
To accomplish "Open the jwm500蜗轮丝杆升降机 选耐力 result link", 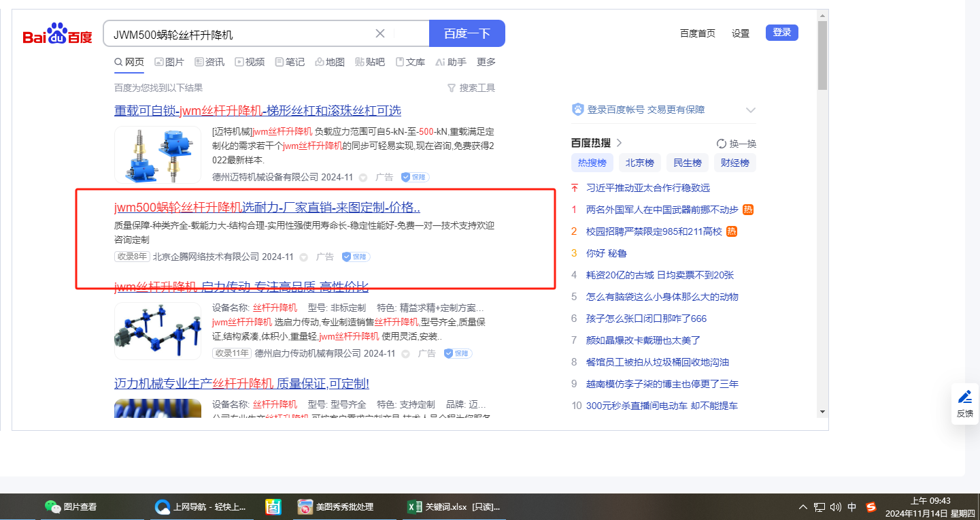I will (267, 208).
